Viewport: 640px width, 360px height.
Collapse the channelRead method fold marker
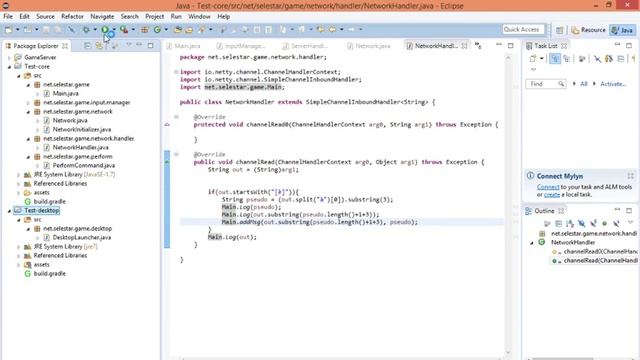(176, 154)
